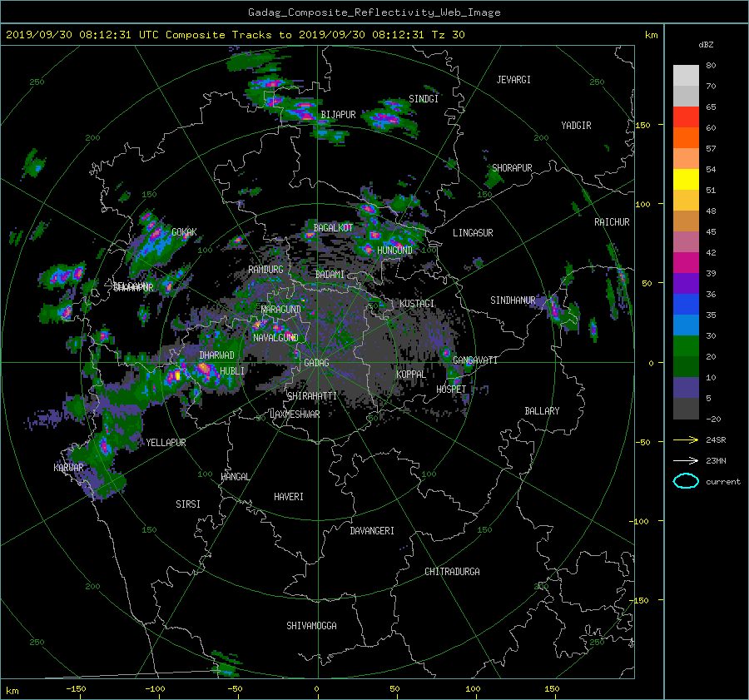The height and width of the screenshot is (700, 749).
Task: Click the HANGAL city label
Action: (x=236, y=477)
